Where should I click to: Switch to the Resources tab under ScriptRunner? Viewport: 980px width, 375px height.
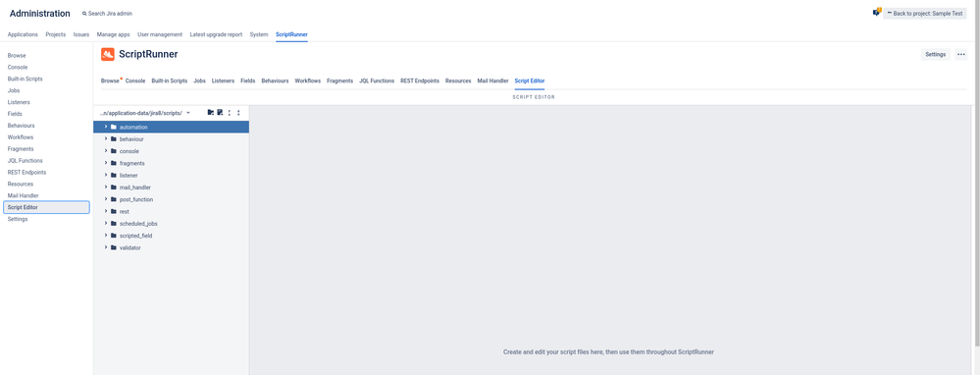[x=458, y=80]
